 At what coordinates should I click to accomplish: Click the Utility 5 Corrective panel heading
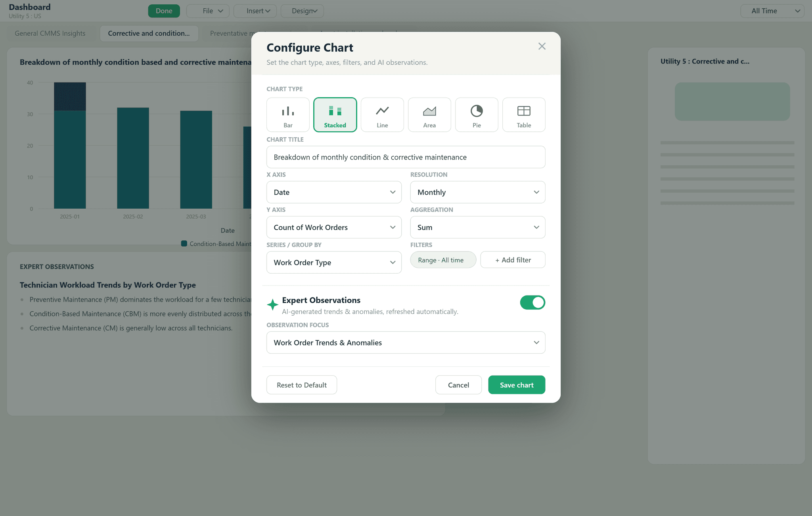[x=705, y=61]
